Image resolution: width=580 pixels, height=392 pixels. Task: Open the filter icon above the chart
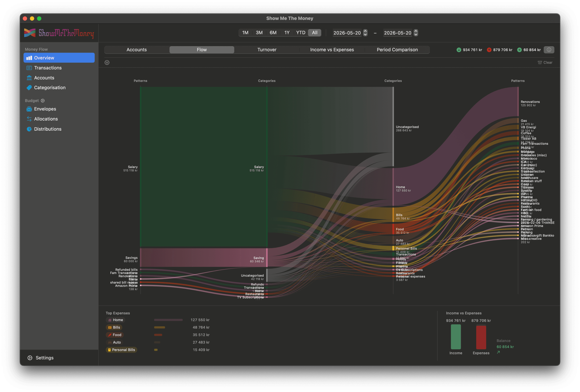[107, 63]
